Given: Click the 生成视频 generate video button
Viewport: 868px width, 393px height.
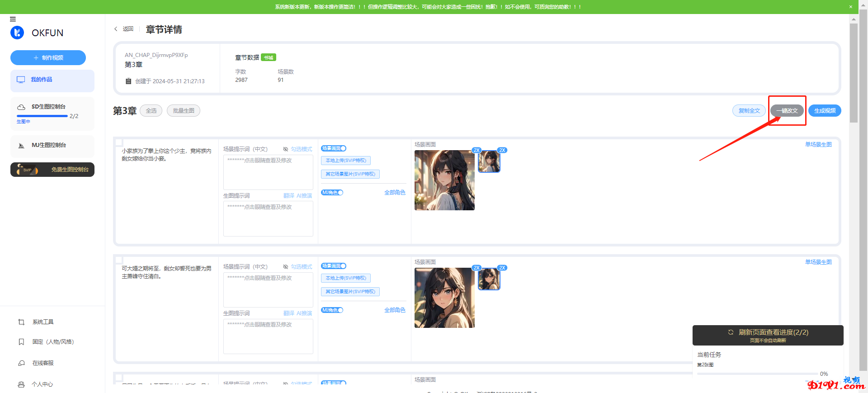Looking at the screenshot, I should (825, 111).
